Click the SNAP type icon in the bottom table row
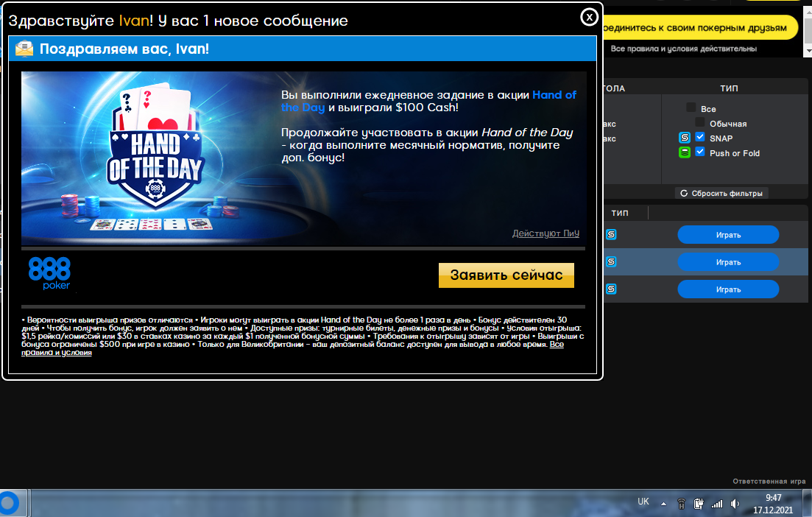This screenshot has height=517, width=812. click(611, 289)
